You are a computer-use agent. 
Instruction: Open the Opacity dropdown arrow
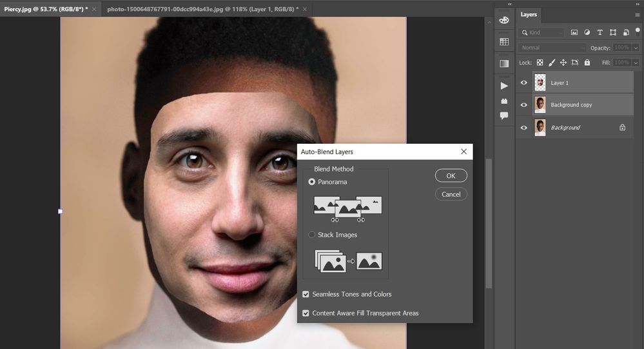(x=636, y=48)
